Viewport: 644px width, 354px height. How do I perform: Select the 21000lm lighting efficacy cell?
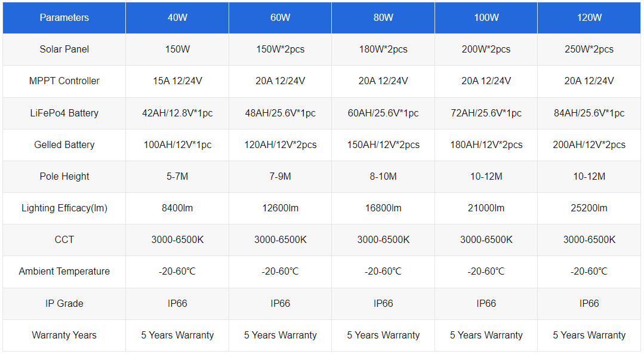pyautogui.click(x=486, y=208)
